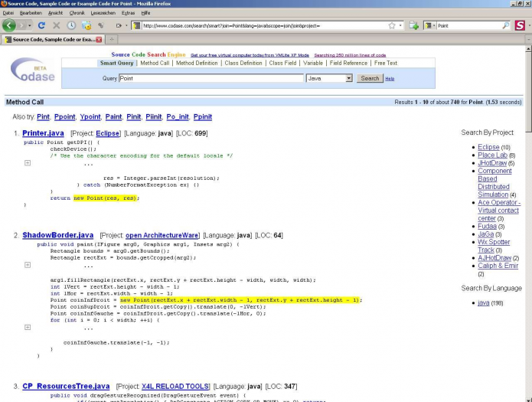Expand first collapsed block in ShadowBorder.java
The image size is (532, 402).
coord(28,265)
